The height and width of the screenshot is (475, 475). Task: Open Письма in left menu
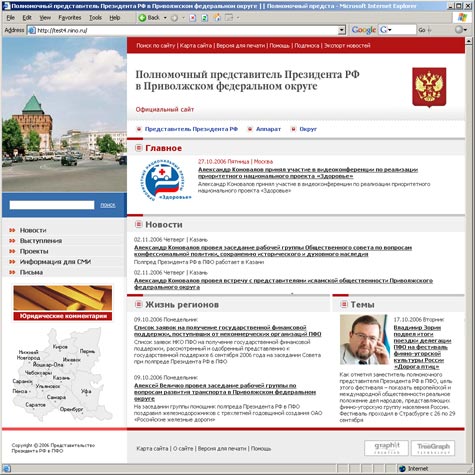31,272
